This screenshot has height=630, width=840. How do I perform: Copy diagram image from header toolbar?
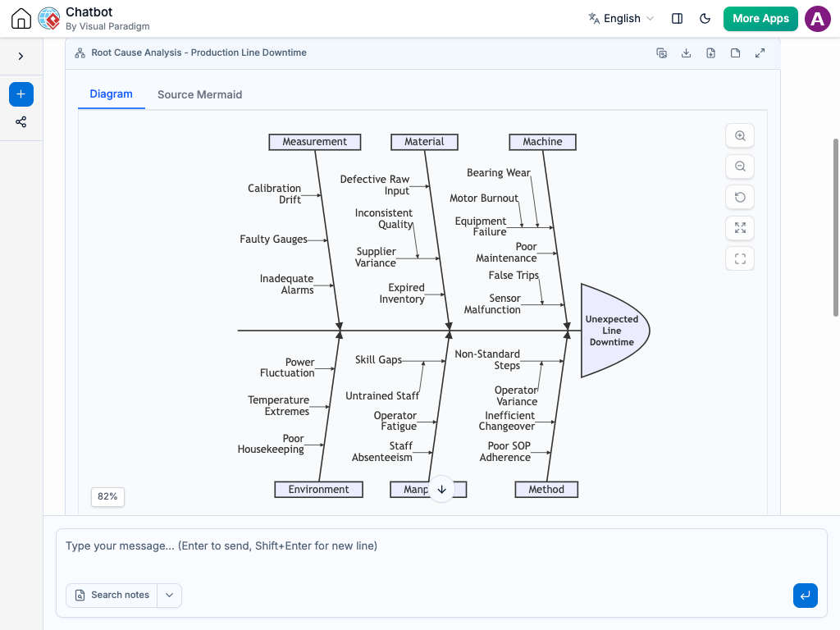(662, 53)
